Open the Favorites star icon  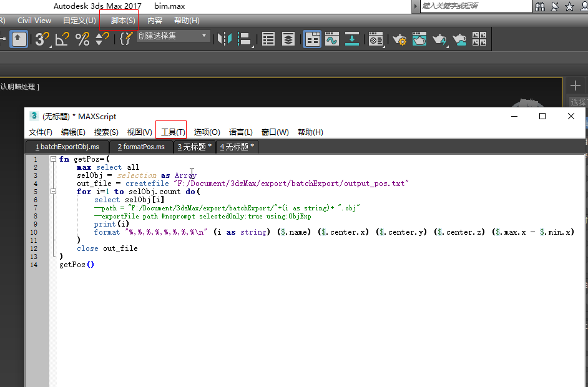570,6
